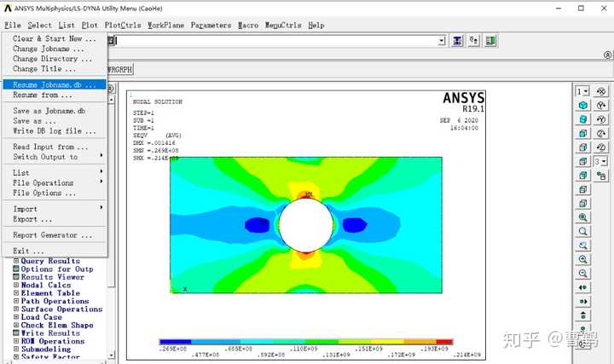Screen dimensions: 614x364
Task: Open the PlotCtrls menu
Action: coord(123,26)
